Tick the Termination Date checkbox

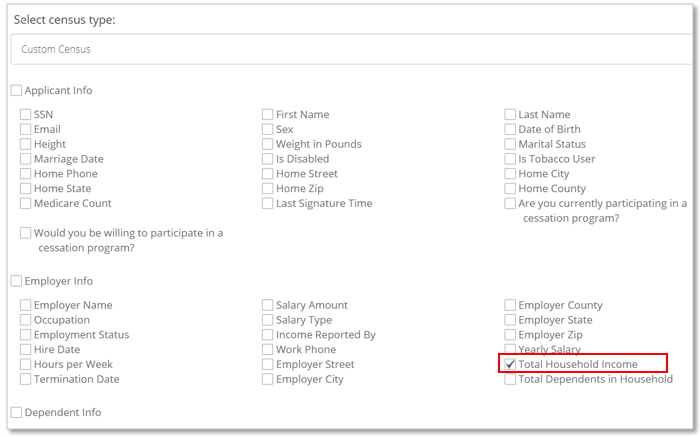pos(25,379)
